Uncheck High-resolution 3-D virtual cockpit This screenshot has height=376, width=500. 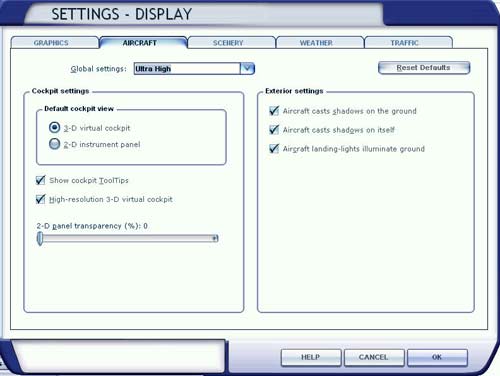point(40,199)
